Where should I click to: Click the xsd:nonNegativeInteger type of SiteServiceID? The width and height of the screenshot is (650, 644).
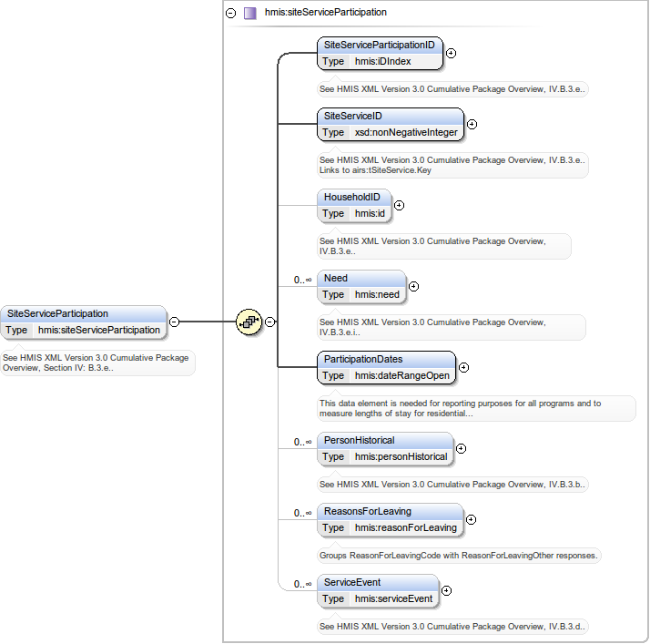click(x=406, y=133)
